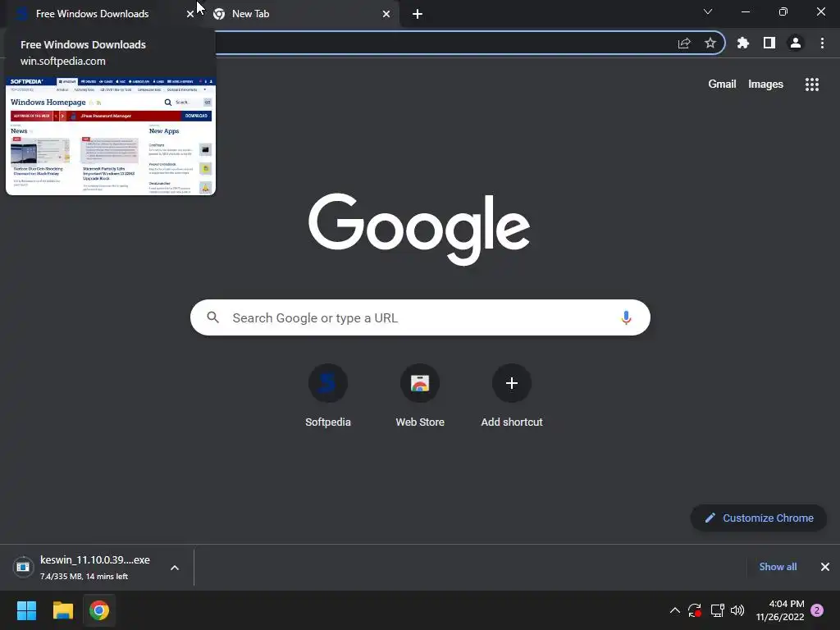
Task: Click the Chrome taskbar icon
Action: [x=99, y=610]
